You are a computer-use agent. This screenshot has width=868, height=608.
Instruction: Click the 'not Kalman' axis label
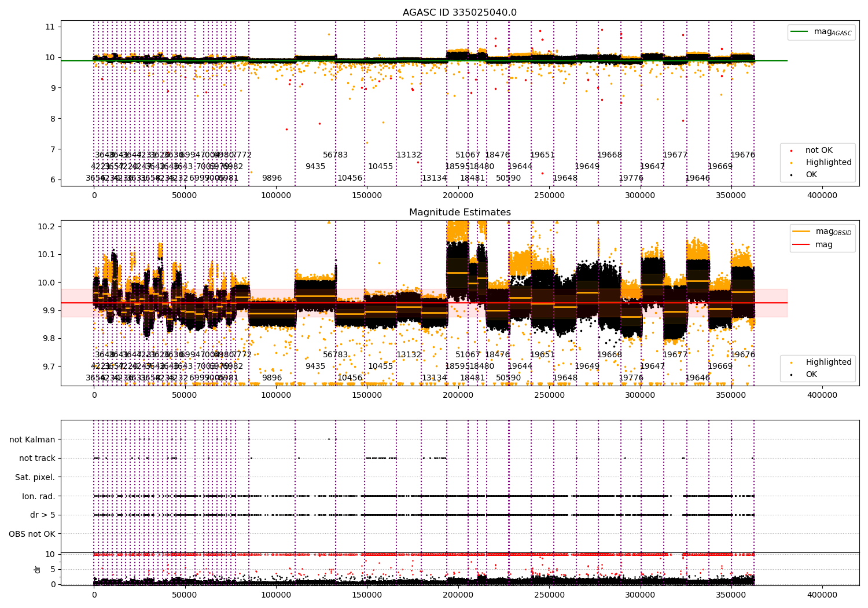point(32,439)
